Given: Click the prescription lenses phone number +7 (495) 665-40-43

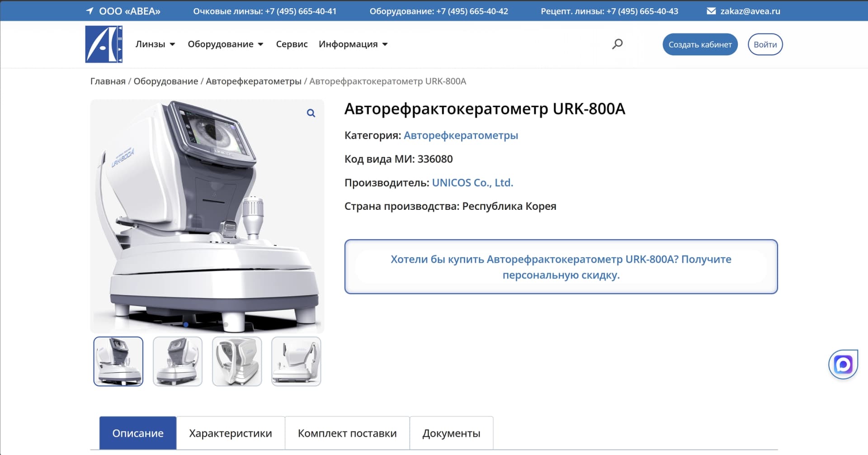Looking at the screenshot, I should pos(642,11).
